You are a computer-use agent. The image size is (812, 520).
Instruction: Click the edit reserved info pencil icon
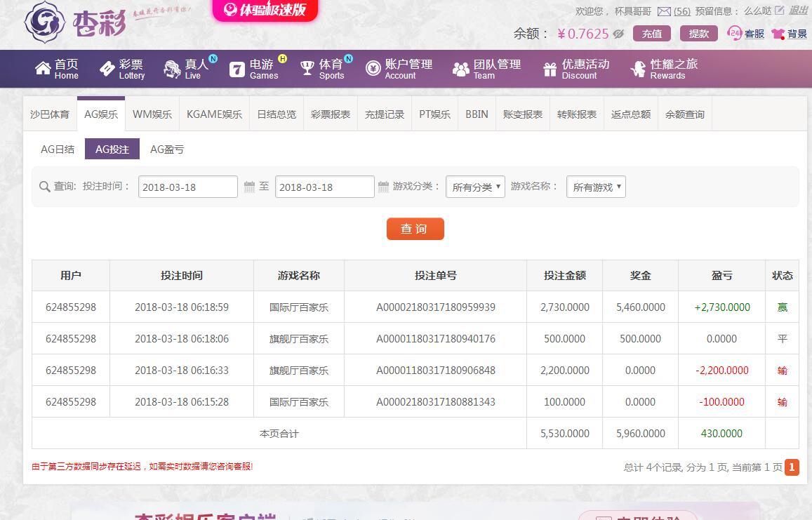780,11
